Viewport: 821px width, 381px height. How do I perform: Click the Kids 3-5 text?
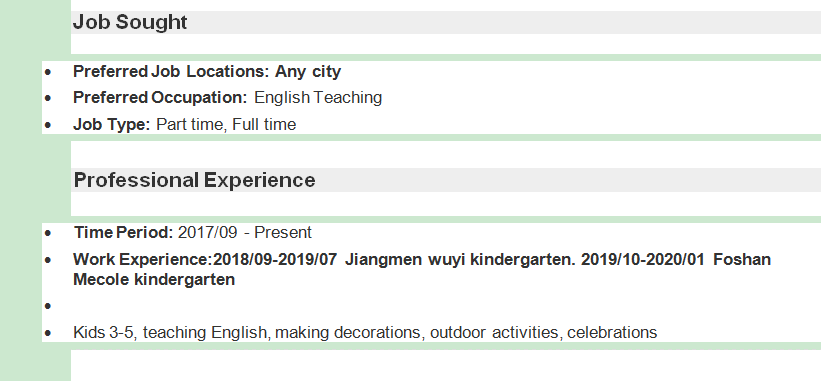pos(105,332)
